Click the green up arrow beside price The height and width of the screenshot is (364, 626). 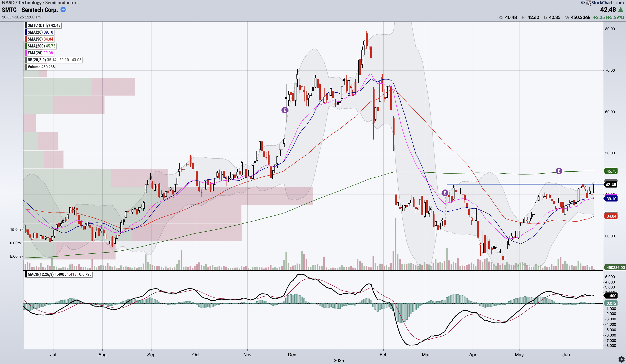(621, 10)
